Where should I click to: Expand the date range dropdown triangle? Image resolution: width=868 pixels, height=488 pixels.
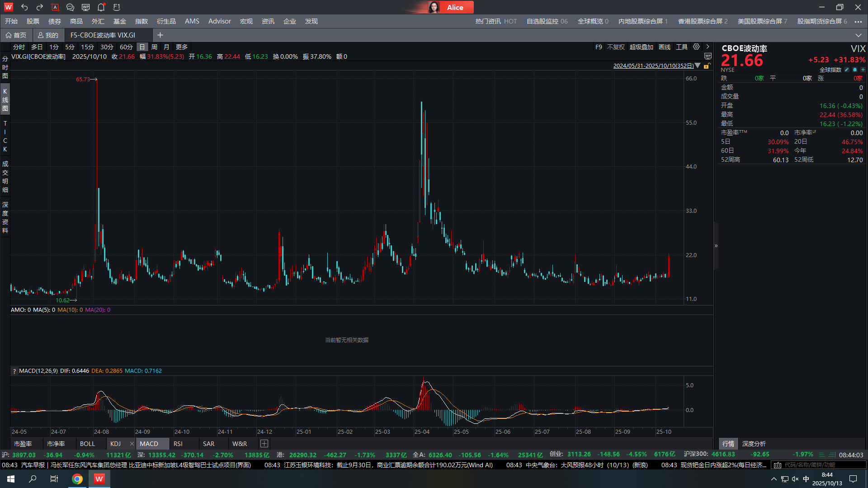[698, 66]
